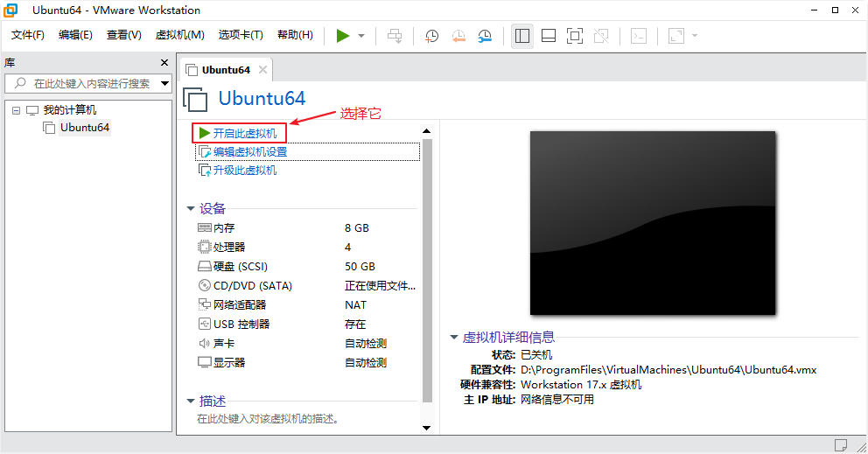Close the 库 library panel

tap(164, 63)
